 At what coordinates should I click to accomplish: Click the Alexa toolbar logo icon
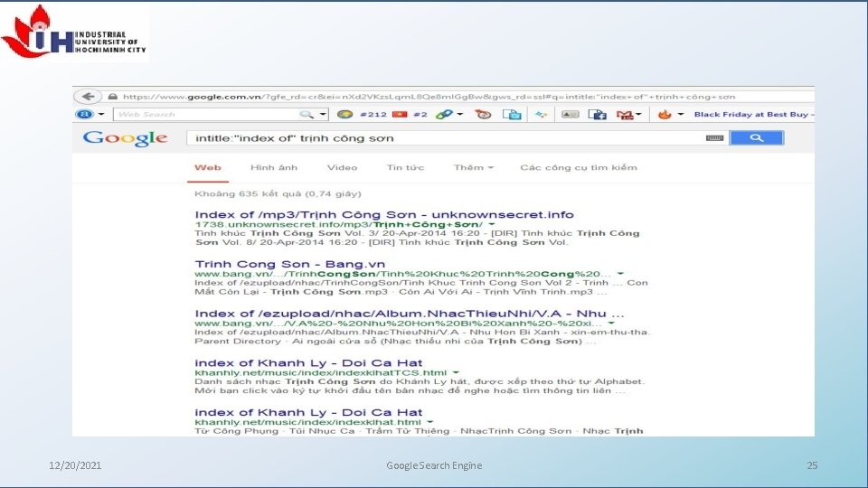pyautogui.click(x=84, y=115)
